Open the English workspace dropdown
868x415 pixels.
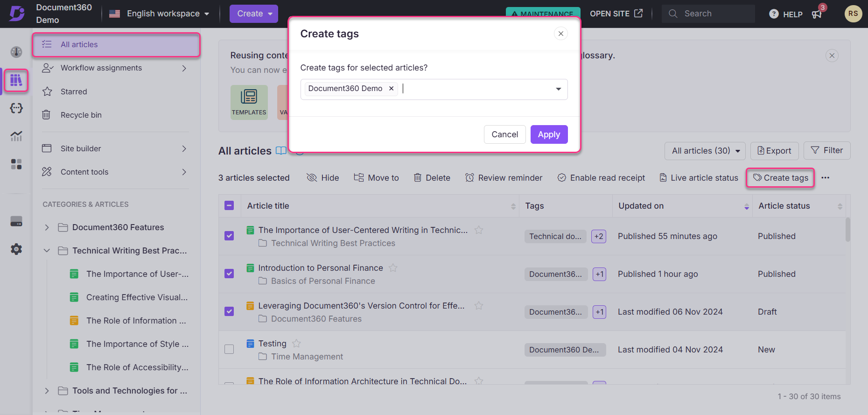pos(159,14)
